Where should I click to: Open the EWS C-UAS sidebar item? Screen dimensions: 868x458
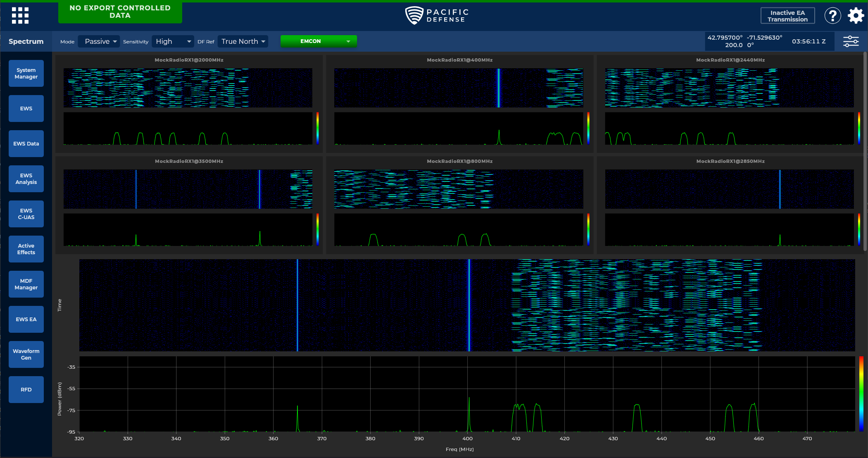(x=26, y=214)
